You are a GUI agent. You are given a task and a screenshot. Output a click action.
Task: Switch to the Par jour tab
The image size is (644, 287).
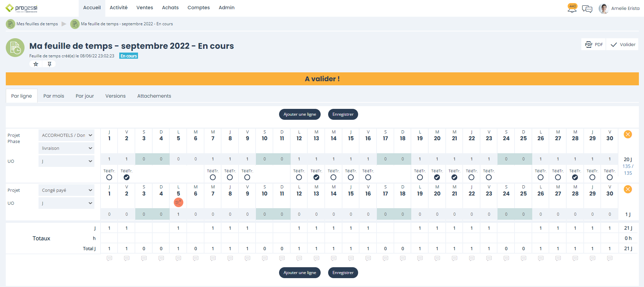[x=85, y=96]
